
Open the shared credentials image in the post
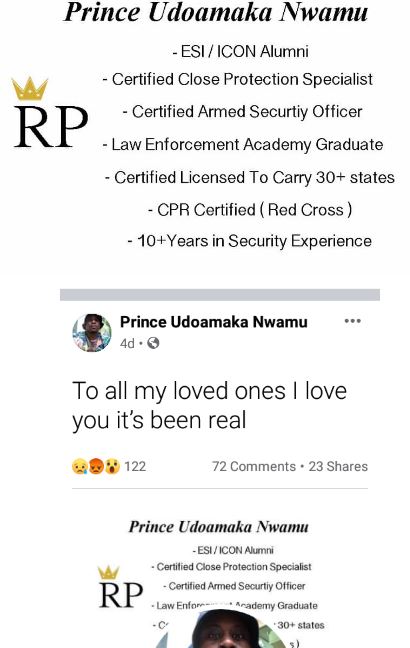pyautogui.click(x=219, y=579)
